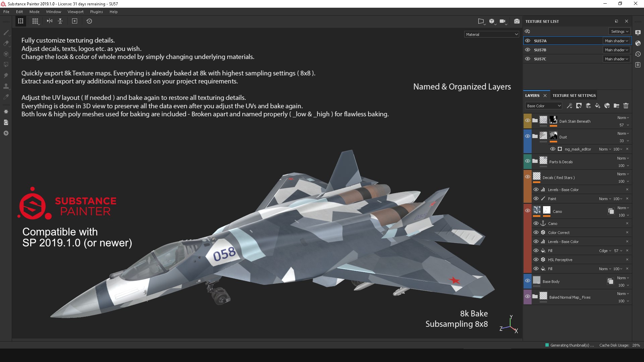Delete the selected layer with trash icon
The image size is (644, 362).
pos(626,106)
